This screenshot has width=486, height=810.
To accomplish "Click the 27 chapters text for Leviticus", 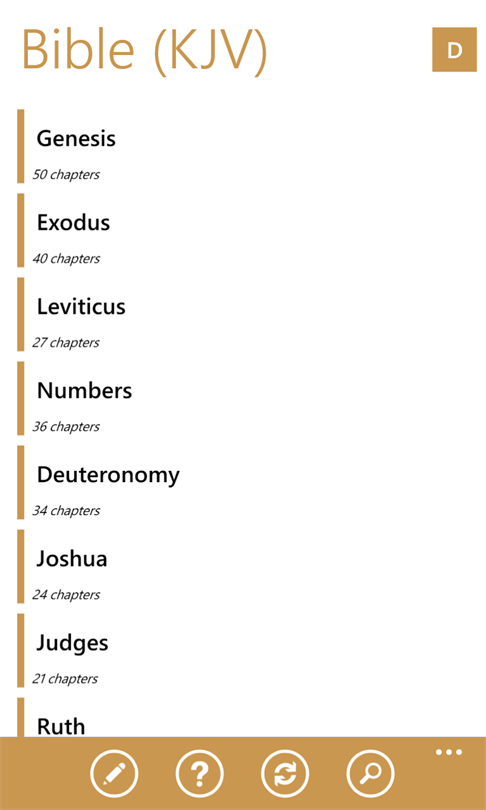I will (x=66, y=342).
